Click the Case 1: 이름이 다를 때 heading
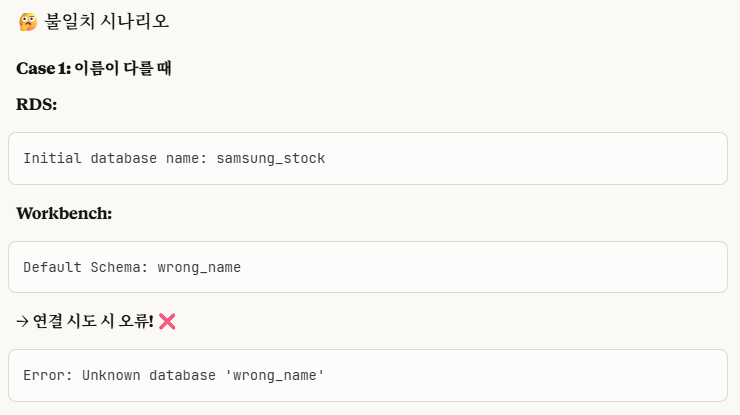Image resolution: width=740 pixels, height=415 pixels. point(93,68)
